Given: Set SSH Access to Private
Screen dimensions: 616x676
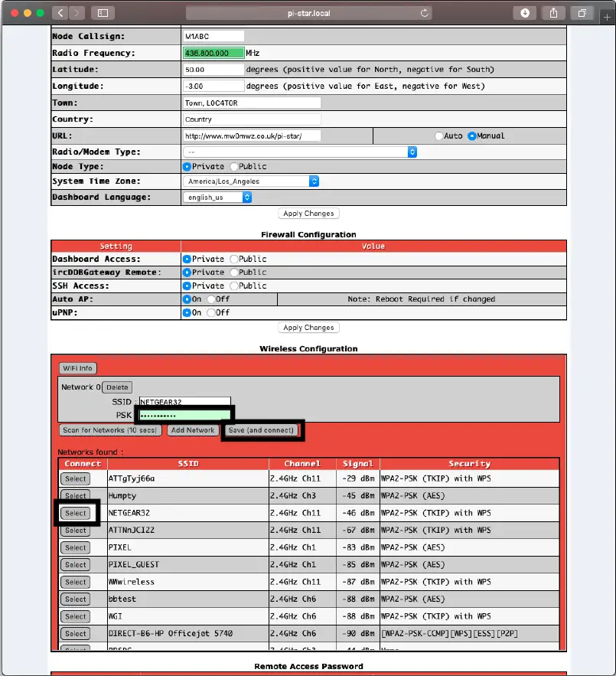Looking at the screenshot, I should coord(187,286).
